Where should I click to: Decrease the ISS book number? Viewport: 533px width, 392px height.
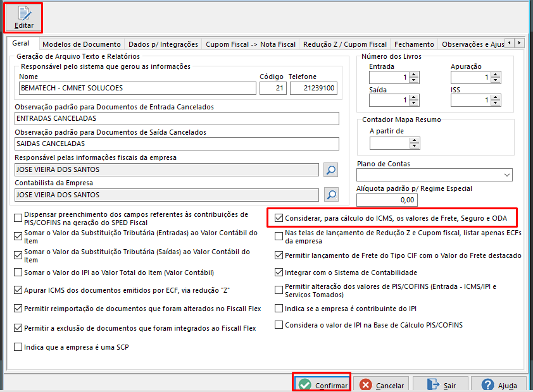(x=496, y=103)
